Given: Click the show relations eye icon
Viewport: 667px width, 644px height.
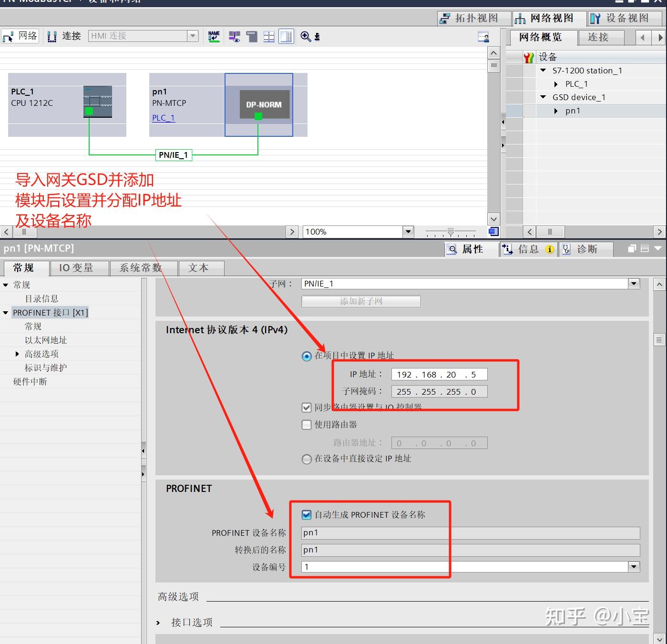Looking at the screenshot, I should point(234,36).
